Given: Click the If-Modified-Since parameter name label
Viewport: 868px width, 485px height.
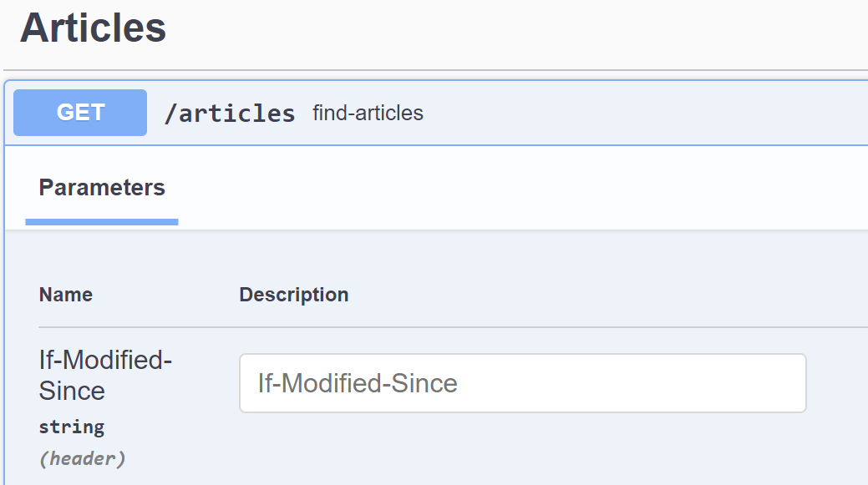Looking at the screenshot, I should coord(104,361).
